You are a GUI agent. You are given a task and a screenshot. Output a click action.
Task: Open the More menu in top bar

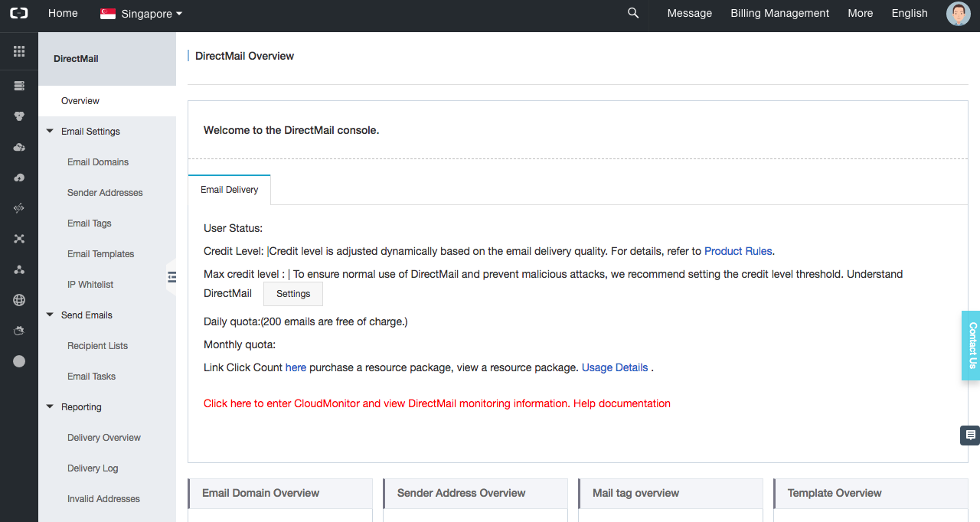tap(861, 13)
